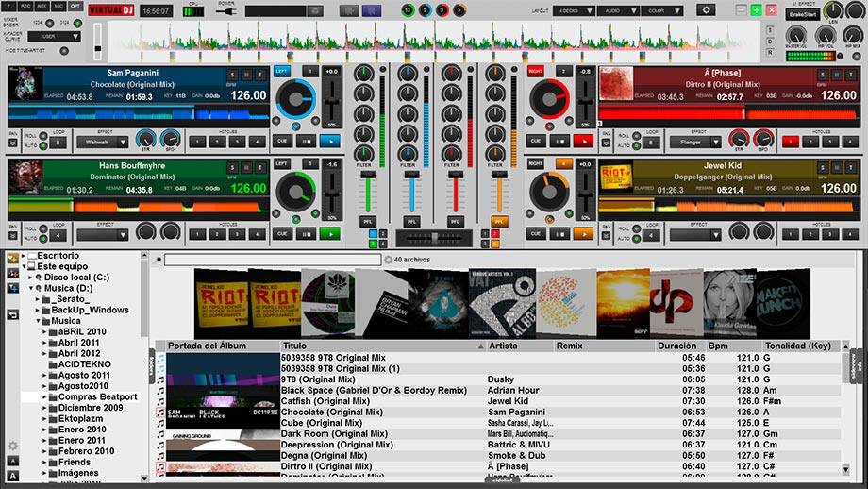Toggle the Hide Title-Artist option
The height and width of the screenshot is (489, 868).
point(64,51)
